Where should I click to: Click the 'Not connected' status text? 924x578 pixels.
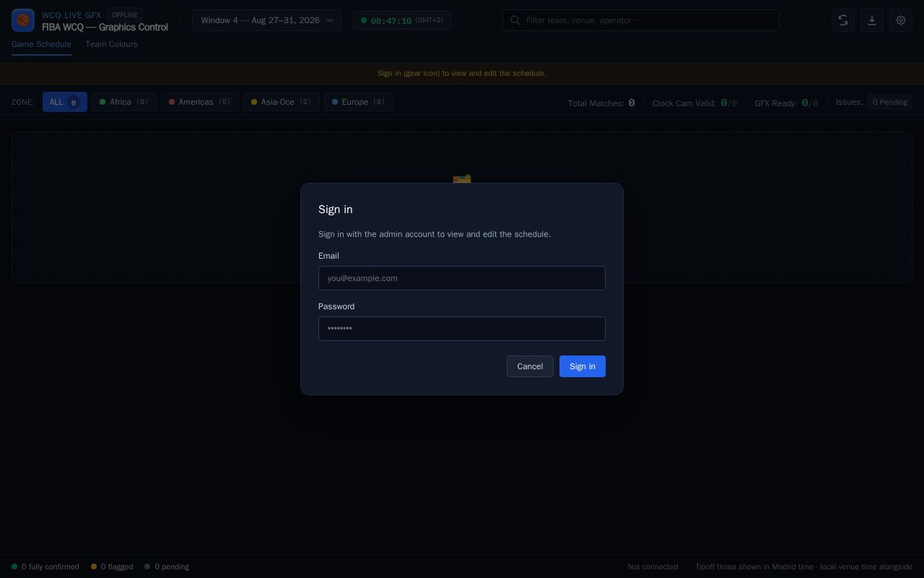click(653, 566)
